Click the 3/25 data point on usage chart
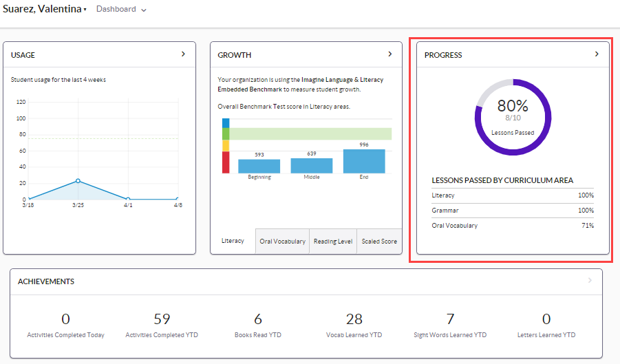The image size is (620, 364). pos(78,181)
